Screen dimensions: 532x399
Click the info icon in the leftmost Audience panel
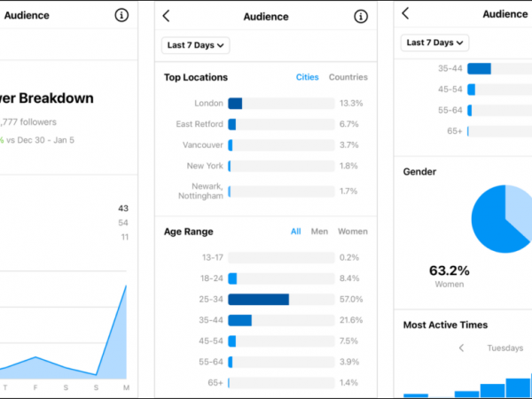(121, 15)
